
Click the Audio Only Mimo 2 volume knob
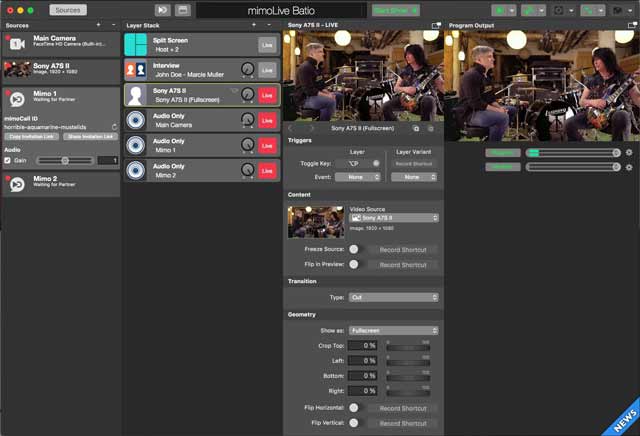pyautogui.click(x=247, y=170)
